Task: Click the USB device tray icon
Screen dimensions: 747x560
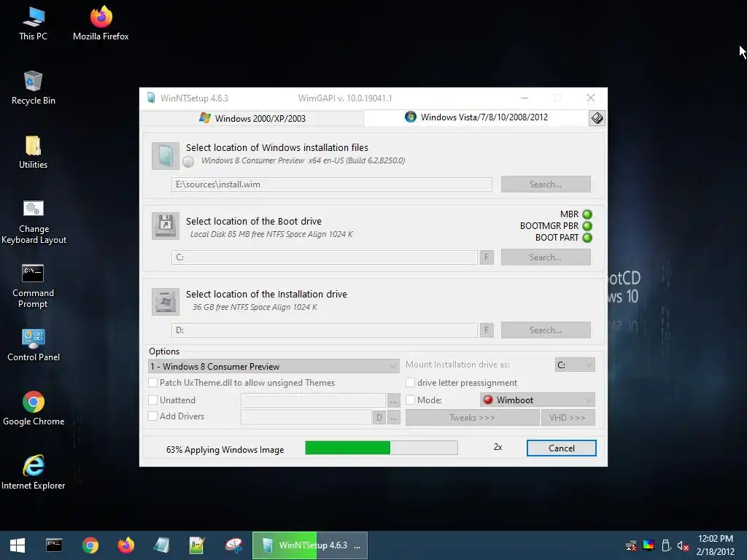Action: [666, 545]
